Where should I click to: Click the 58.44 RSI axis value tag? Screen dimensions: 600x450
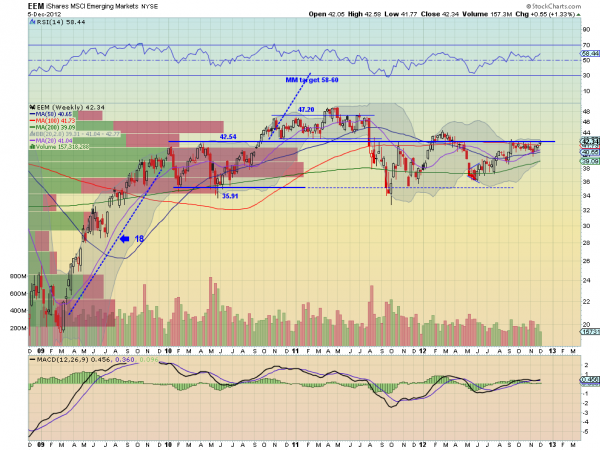[x=591, y=54]
